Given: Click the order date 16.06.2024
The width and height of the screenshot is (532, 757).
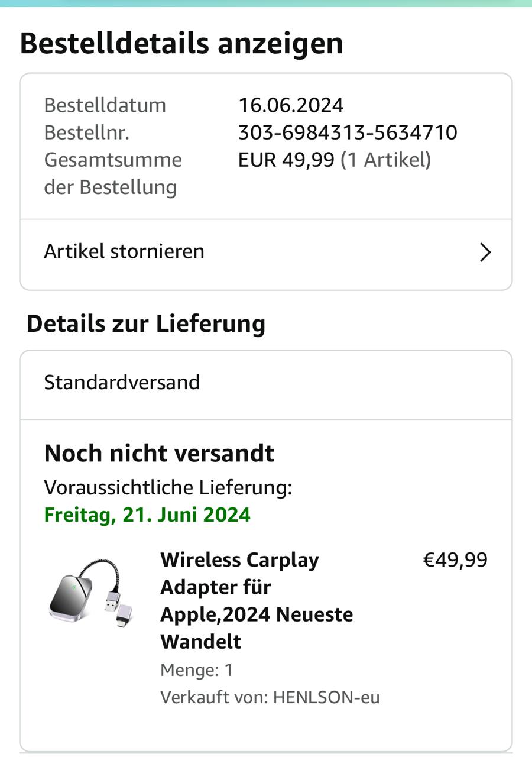Looking at the screenshot, I should [291, 105].
